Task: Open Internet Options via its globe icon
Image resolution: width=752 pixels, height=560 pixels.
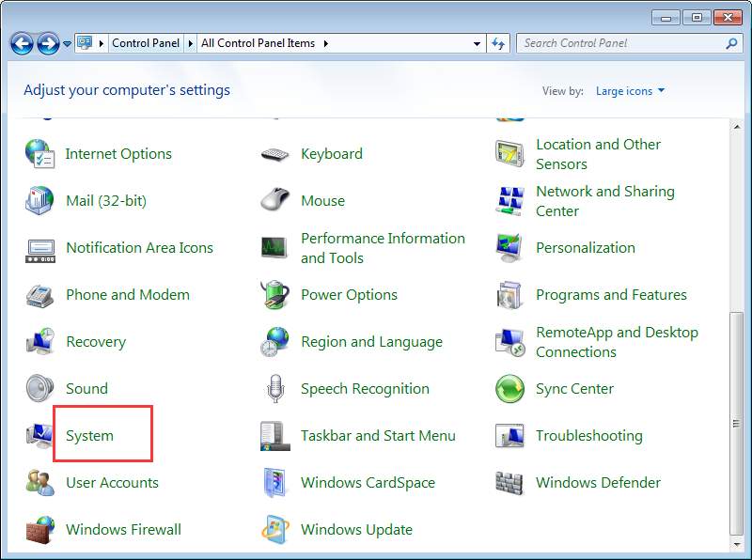Action: [x=39, y=153]
